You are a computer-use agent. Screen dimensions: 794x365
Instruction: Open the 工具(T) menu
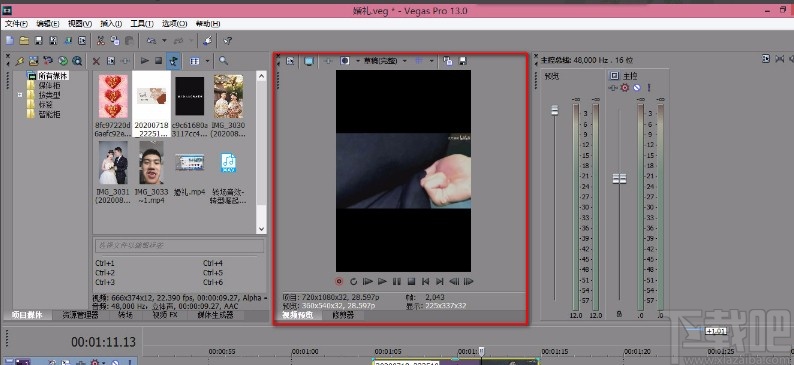pyautogui.click(x=142, y=24)
